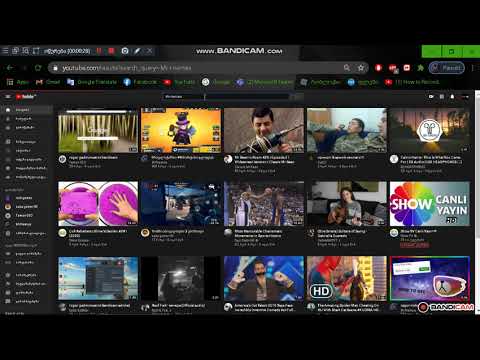Take a Bandicam screenshot with camera icon

pyautogui.click(x=125, y=51)
